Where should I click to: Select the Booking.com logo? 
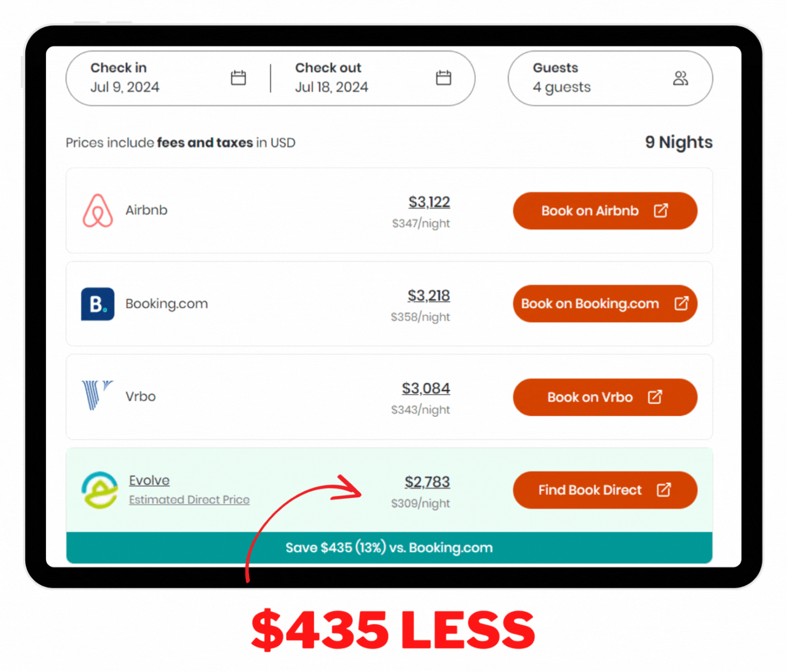click(97, 304)
